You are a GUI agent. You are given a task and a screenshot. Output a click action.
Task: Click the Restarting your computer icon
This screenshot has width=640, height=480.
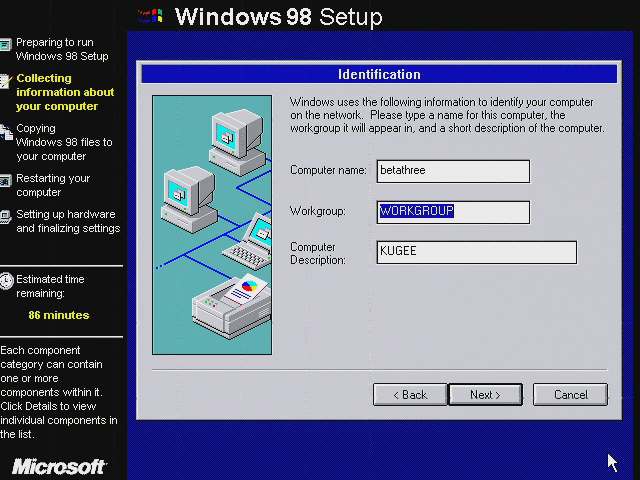point(5,180)
